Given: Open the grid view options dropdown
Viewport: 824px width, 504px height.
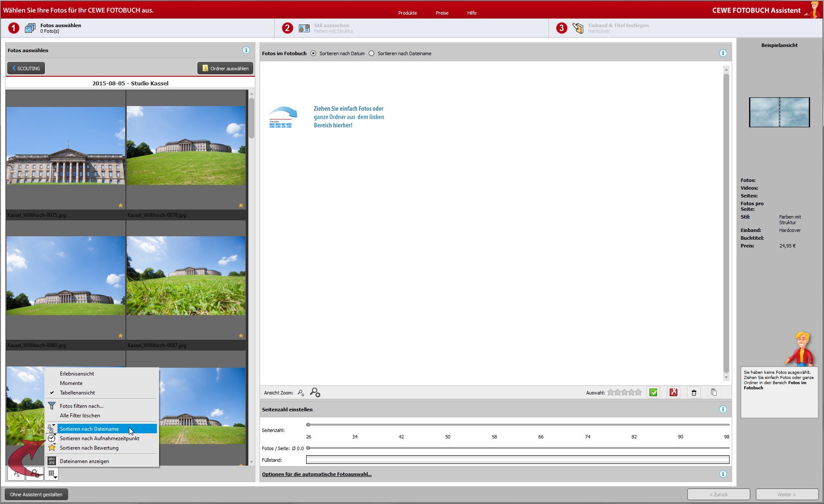Looking at the screenshot, I should click(x=52, y=474).
